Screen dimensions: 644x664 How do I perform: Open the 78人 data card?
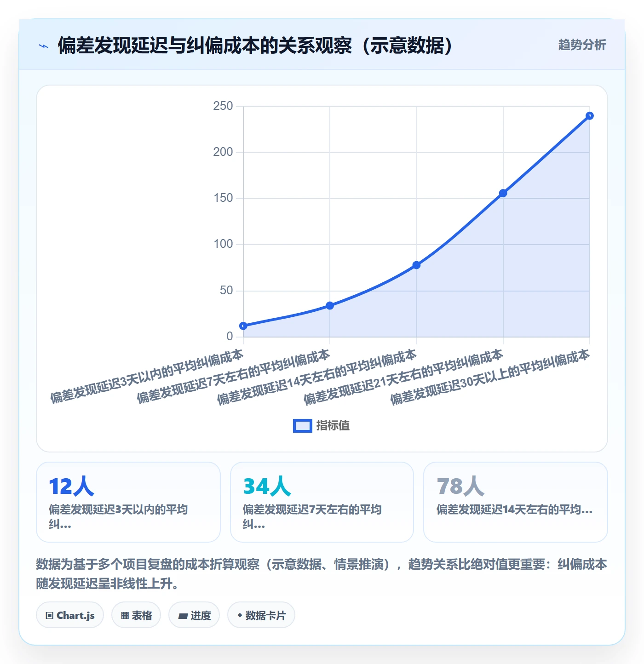pyautogui.click(x=516, y=502)
